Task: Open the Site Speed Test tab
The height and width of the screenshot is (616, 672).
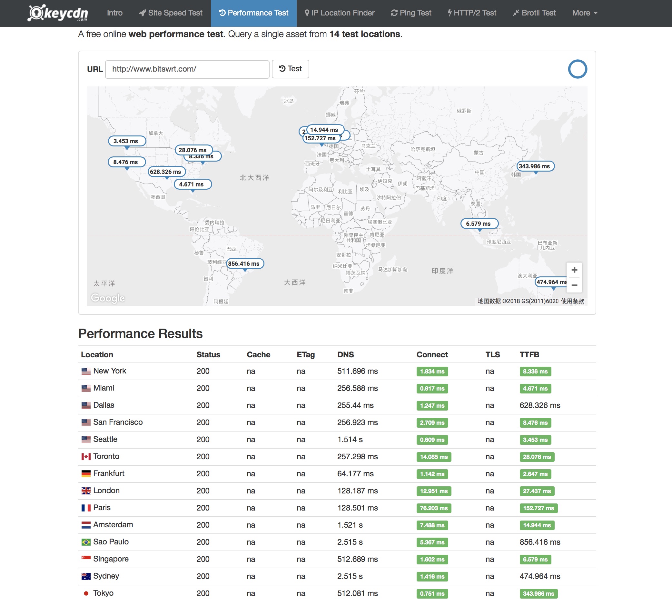Action: (x=171, y=13)
